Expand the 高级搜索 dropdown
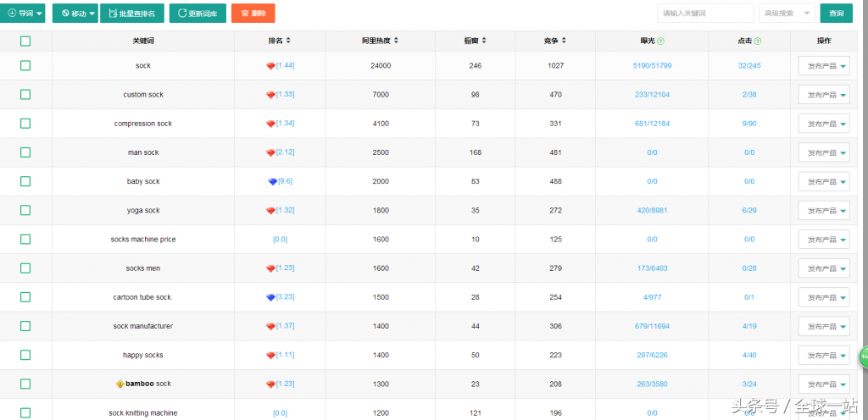This screenshot has width=868, height=420. coord(787,14)
